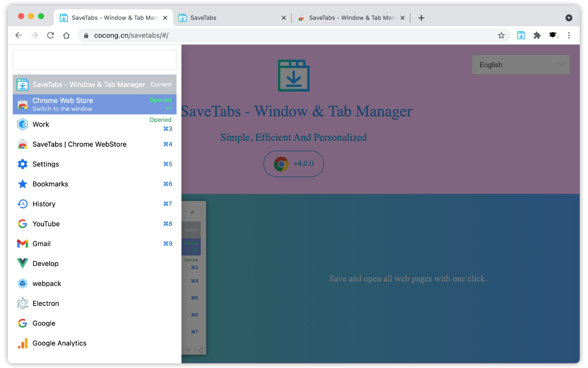Open the YouTube entry label
The image size is (588, 368).
pyautogui.click(x=46, y=224)
